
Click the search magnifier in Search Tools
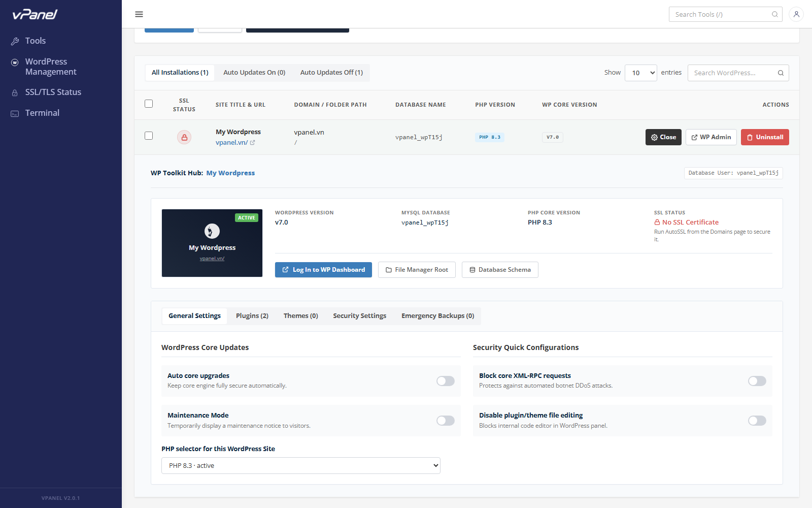pos(775,14)
